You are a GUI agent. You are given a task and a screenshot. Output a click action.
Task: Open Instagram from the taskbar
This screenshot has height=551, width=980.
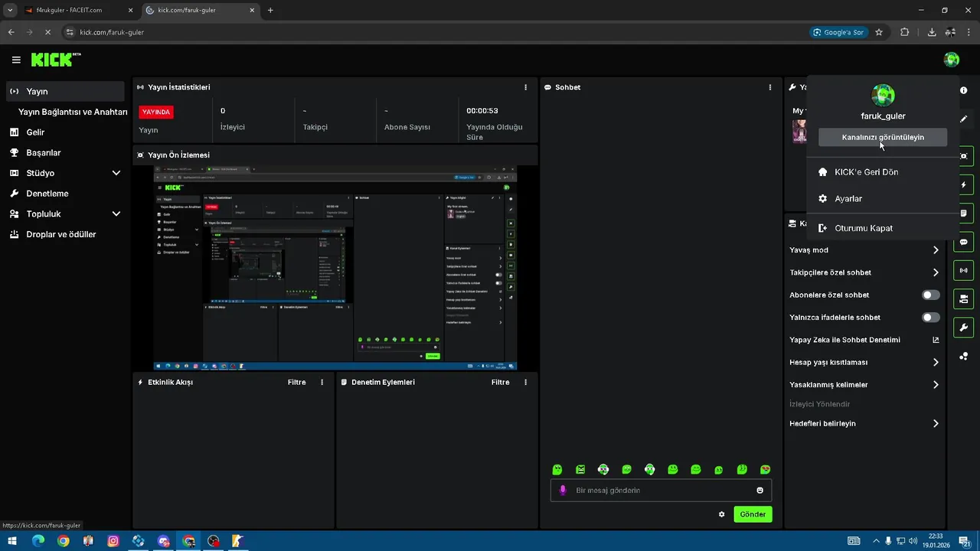click(113, 541)
